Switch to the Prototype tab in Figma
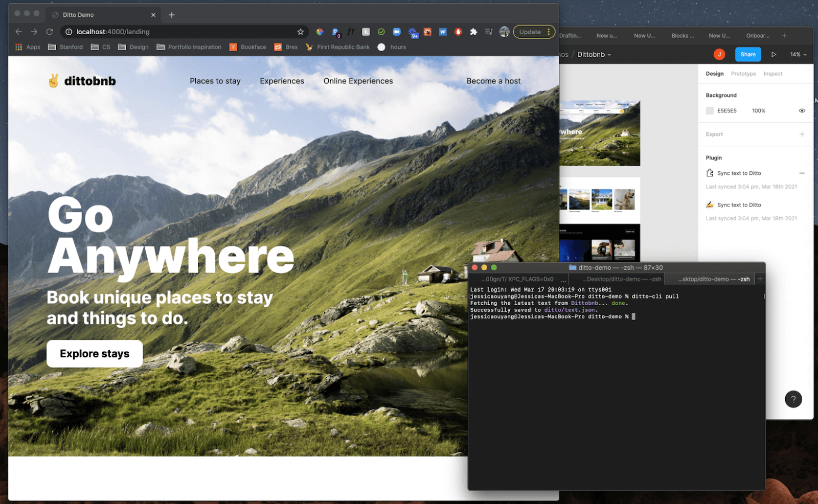Screen dimensions: 818x504 point(743,74)
